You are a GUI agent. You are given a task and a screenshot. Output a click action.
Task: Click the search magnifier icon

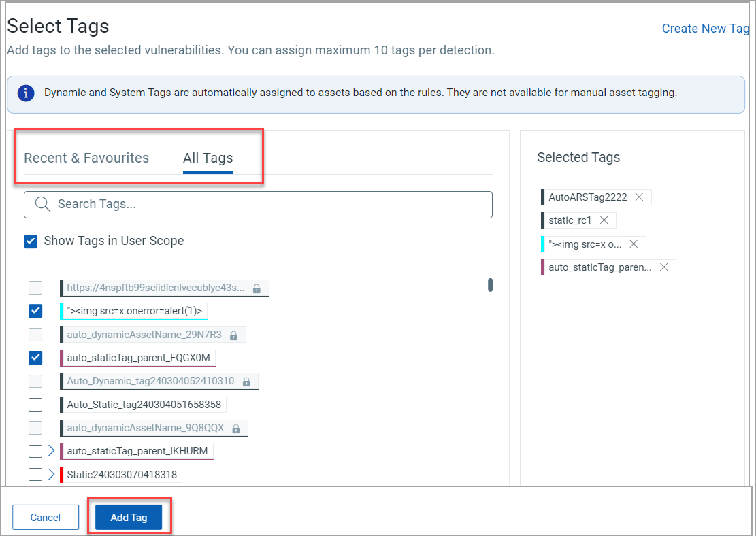tap(42, 204)
